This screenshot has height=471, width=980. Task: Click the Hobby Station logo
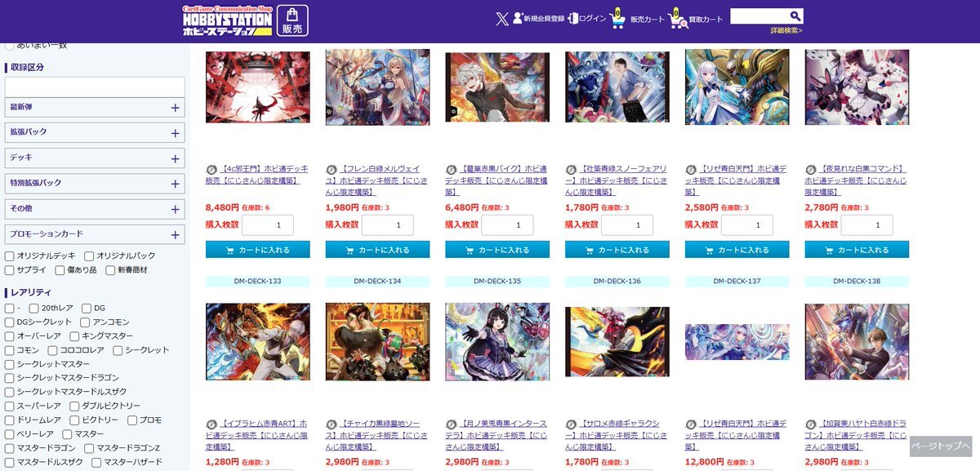[x=227, y=21]
